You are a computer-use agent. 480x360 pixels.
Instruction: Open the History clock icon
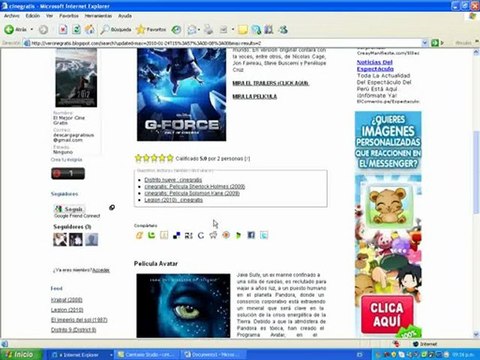(x=176, y=30)
